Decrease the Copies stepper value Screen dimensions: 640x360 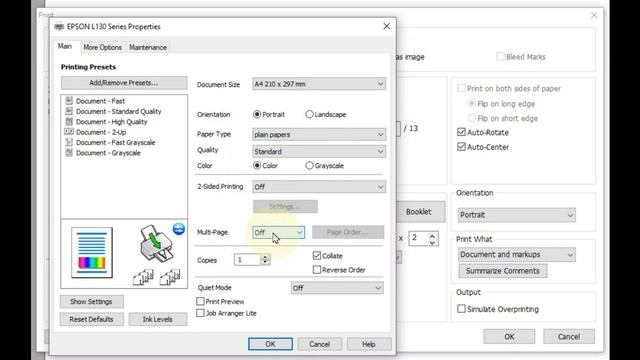265,262
